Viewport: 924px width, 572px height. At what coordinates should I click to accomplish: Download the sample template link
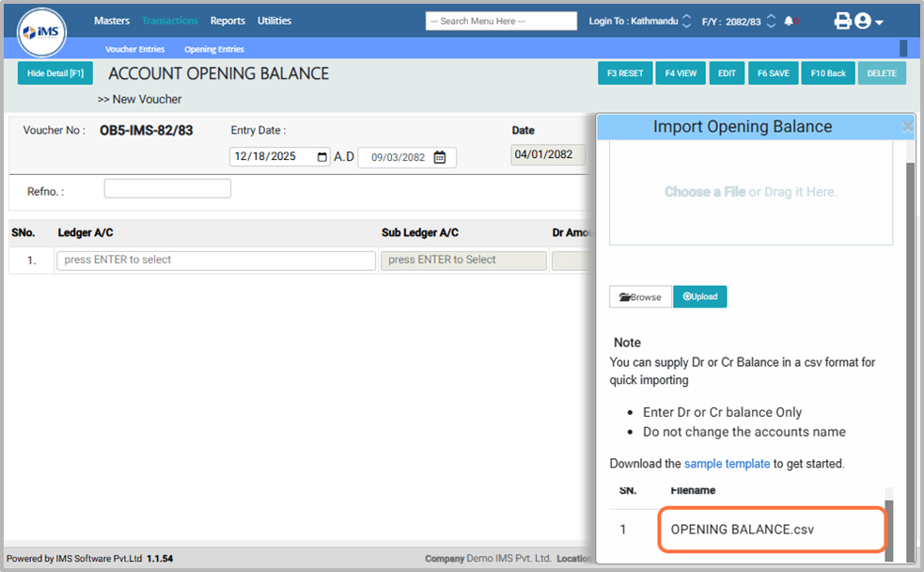[x=727, y=464]
